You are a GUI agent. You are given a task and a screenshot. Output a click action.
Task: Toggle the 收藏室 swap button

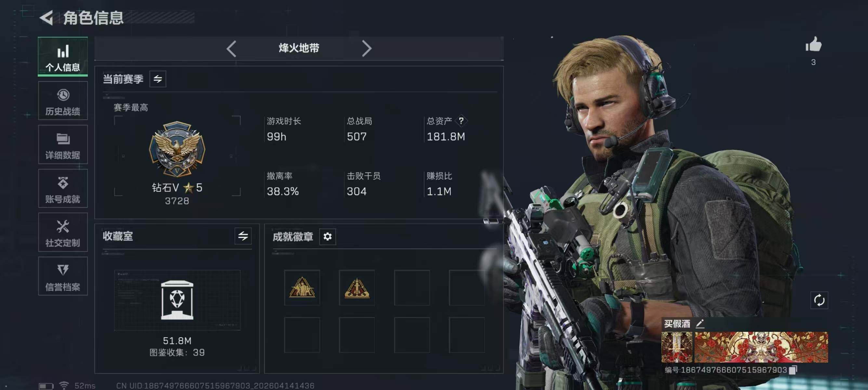(243, 236)
